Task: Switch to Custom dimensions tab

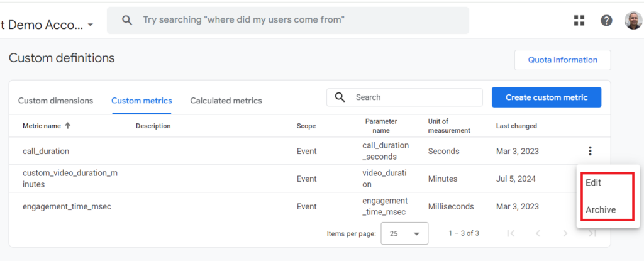Action: pos(55,101)
